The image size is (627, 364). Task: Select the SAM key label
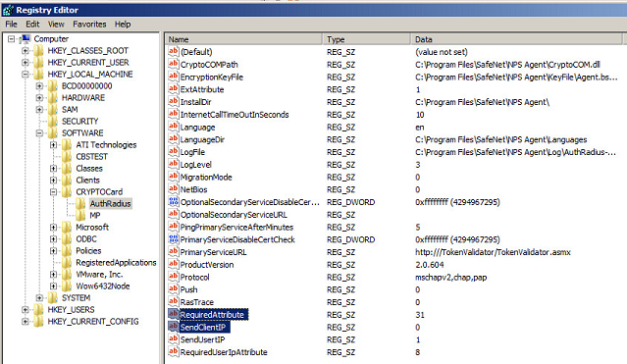tap(70, 109)
